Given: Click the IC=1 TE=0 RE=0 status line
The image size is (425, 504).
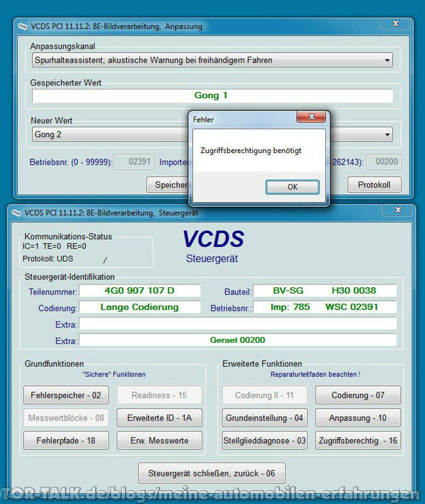Looking at the screenshot, I should [54, 246].
